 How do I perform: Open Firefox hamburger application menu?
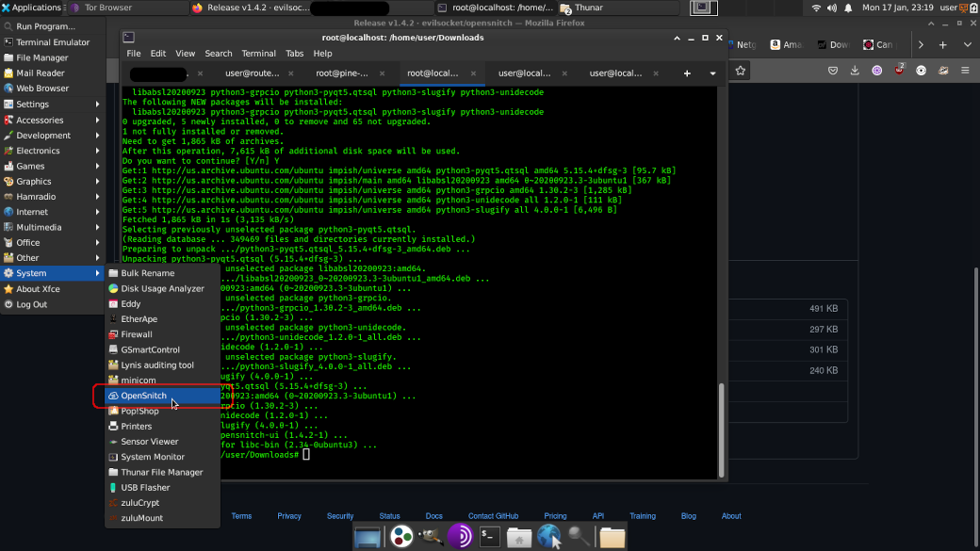click(965, 71)
